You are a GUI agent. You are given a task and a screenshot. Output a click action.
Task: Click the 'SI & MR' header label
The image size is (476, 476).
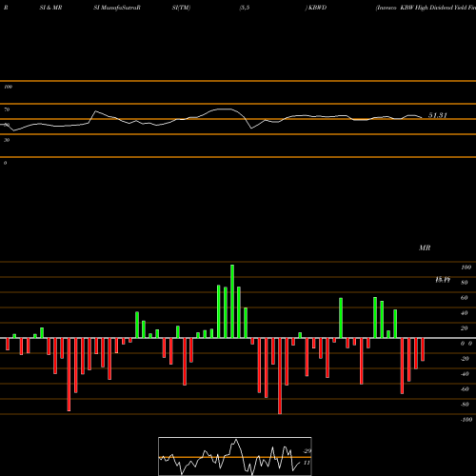[x=50, y=8]
